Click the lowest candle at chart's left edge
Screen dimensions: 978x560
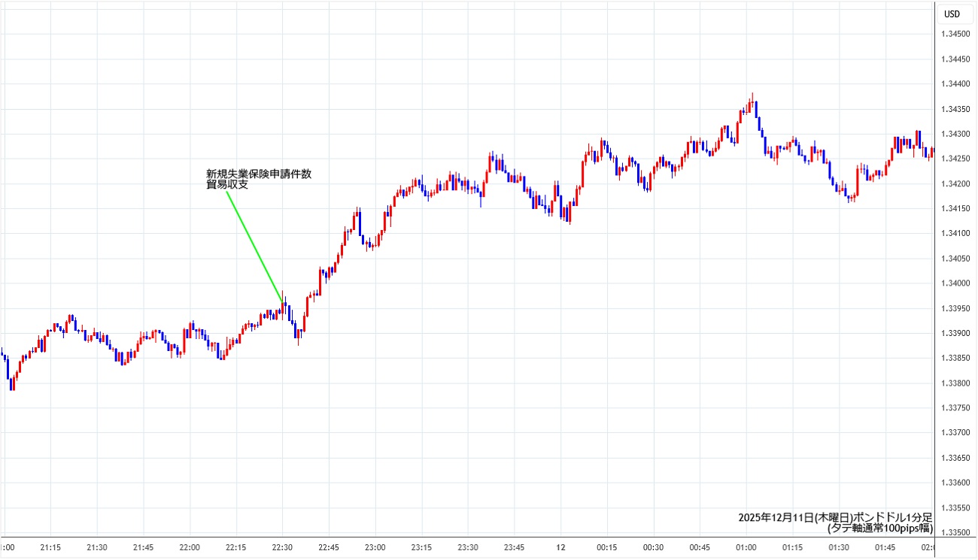tap(12, 383)
